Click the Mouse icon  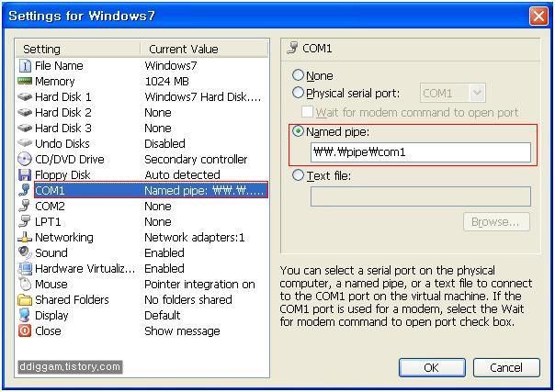point(25,284)
